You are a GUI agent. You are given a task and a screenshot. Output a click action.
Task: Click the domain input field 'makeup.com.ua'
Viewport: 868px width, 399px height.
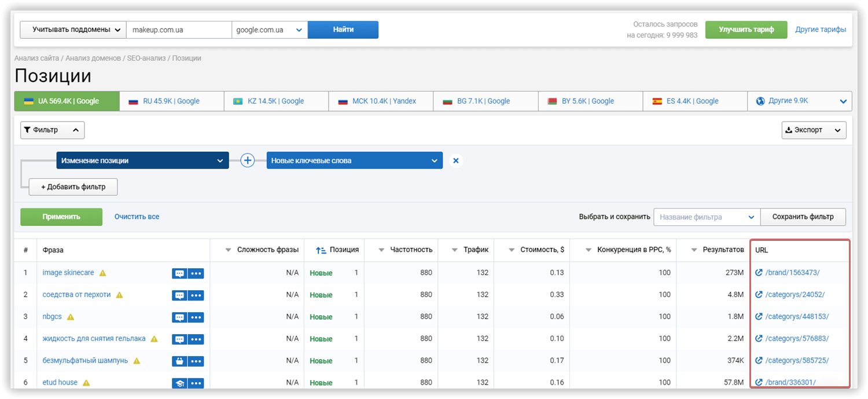[179, 30]
